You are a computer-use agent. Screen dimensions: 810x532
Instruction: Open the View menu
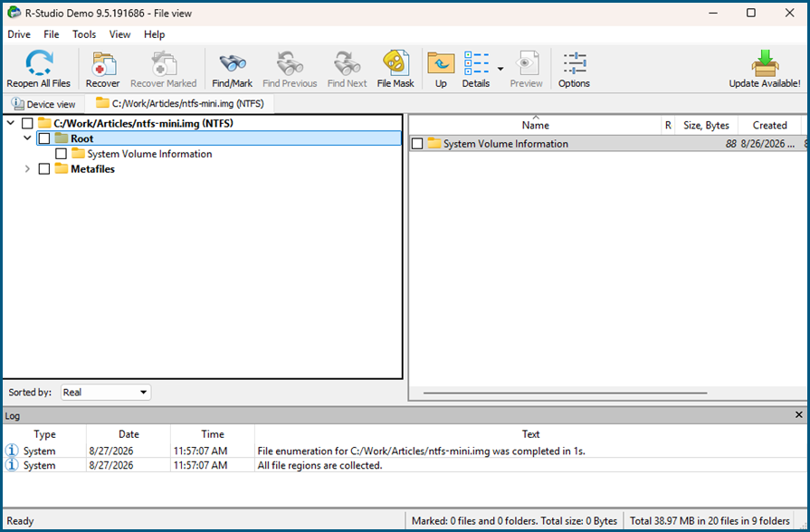(x=119, y=34)
